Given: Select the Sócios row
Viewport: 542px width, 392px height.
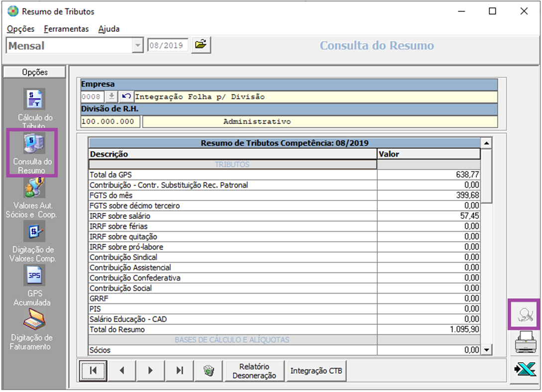Looking at the screenshot, I should [x=285, y=350].
